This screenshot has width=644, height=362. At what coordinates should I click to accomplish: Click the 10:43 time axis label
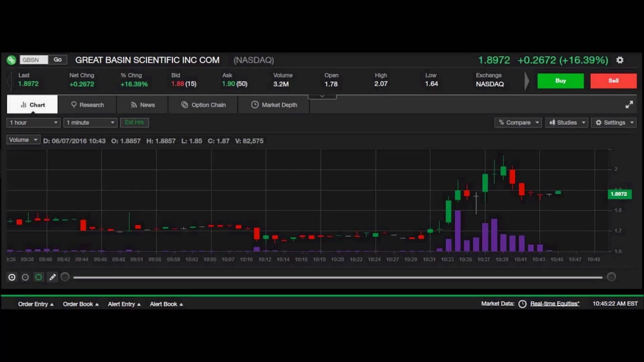point(538,259)
